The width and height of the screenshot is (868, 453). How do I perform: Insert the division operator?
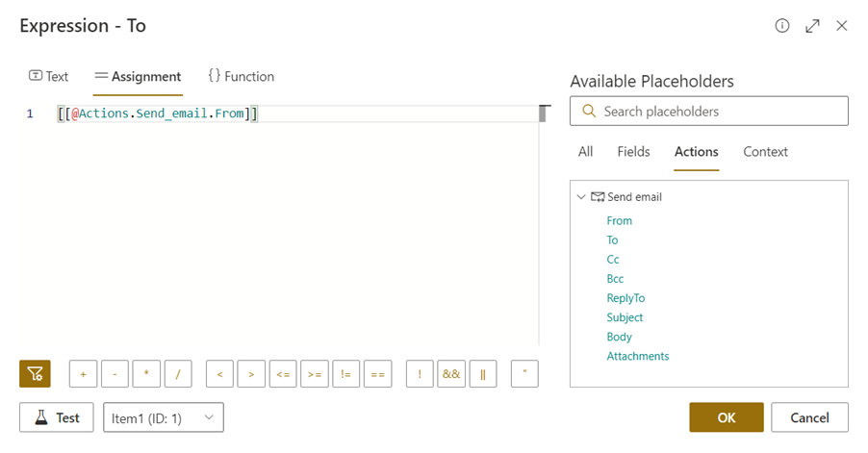click(x=178, y=374)
